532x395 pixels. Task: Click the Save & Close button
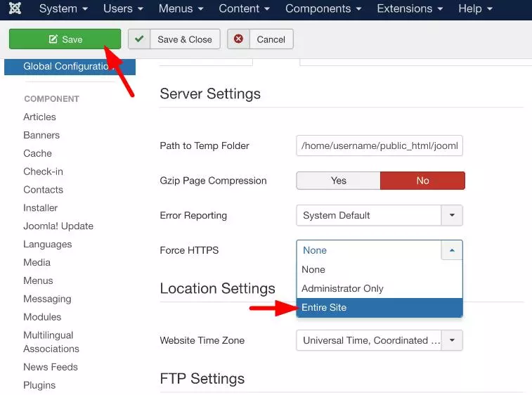(174, 39)
